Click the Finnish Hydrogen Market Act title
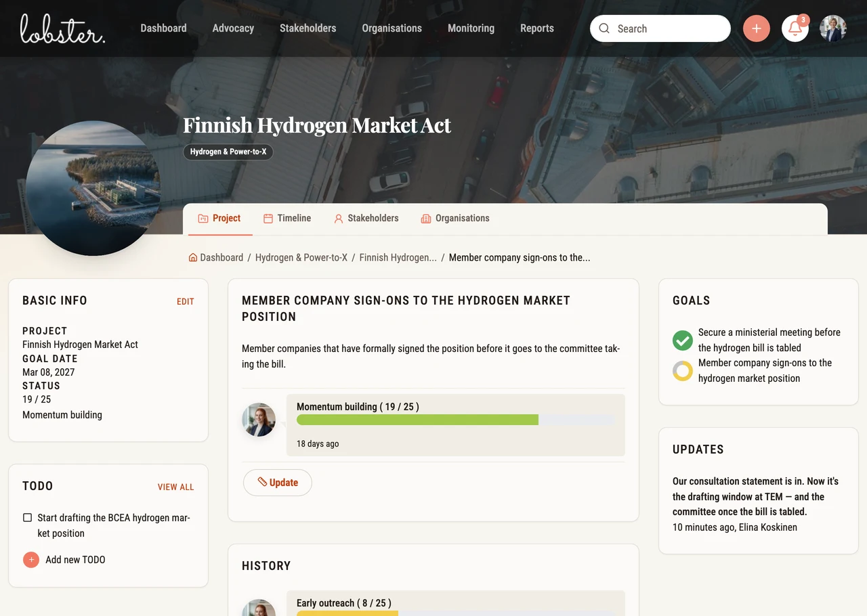 (317, 125)
